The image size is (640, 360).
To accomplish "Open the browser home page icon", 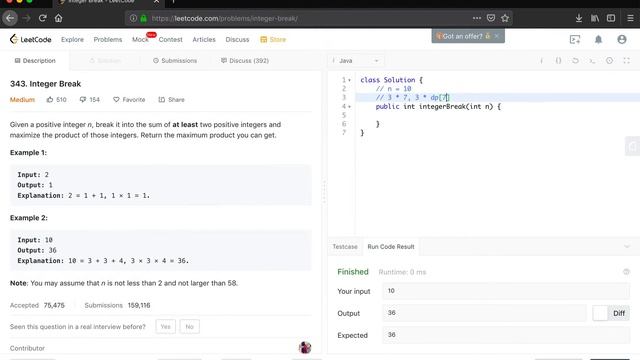I will tap(58, 18).
